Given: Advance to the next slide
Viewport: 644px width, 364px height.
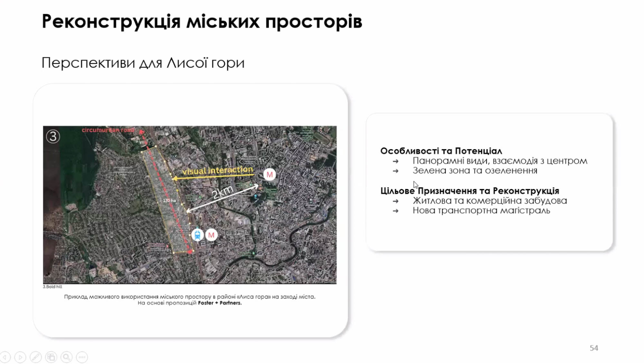Looking at the screenshot, I should pos(20,357).
